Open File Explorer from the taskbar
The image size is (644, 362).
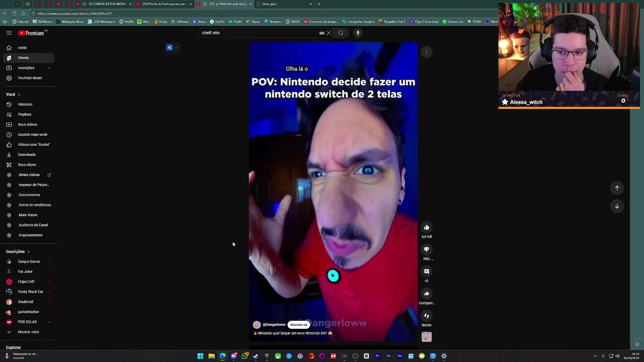point(211,356)
